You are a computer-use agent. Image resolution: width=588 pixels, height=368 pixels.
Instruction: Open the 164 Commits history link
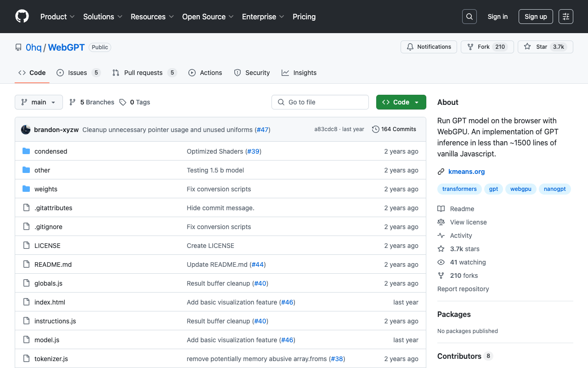click(x=394, y=129)
